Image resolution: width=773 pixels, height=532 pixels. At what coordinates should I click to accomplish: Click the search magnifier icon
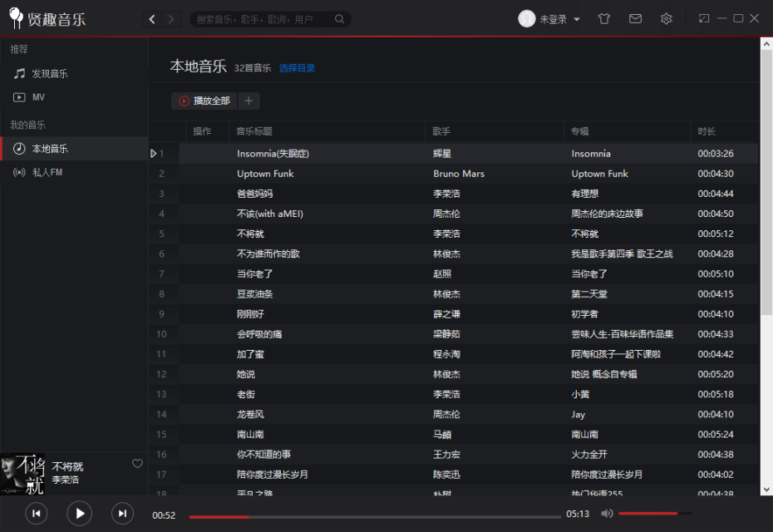339,19
